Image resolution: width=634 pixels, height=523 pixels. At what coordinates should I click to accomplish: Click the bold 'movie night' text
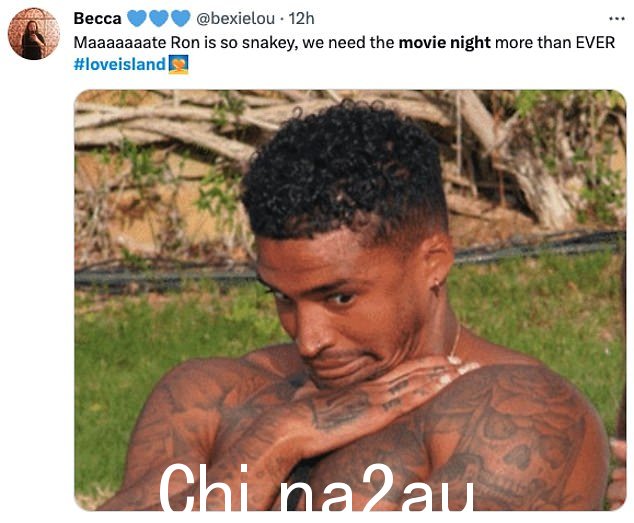444,42
